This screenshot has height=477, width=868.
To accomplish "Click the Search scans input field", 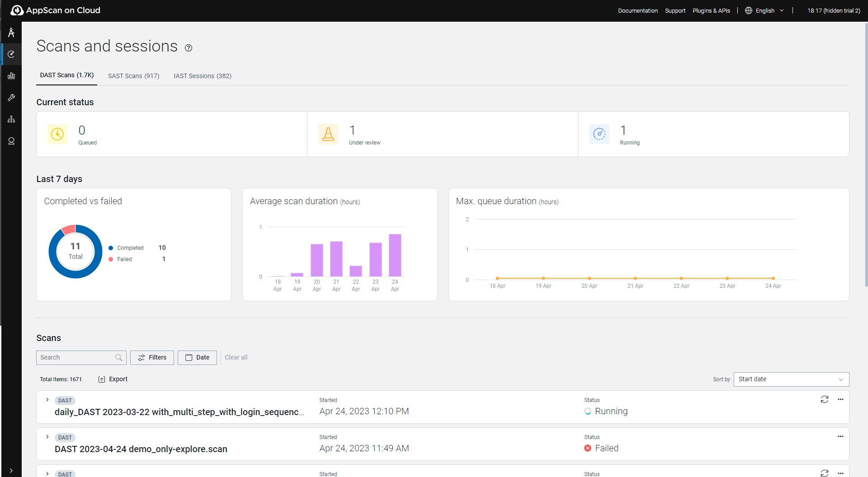I will (75, 358).
